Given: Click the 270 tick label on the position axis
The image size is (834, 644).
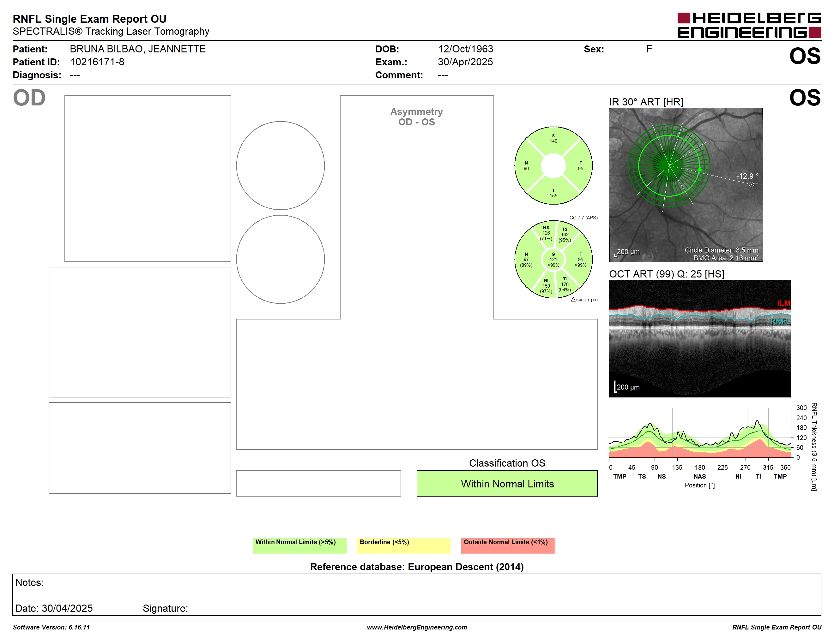Looking at the screenshot, I should (745, 467).
